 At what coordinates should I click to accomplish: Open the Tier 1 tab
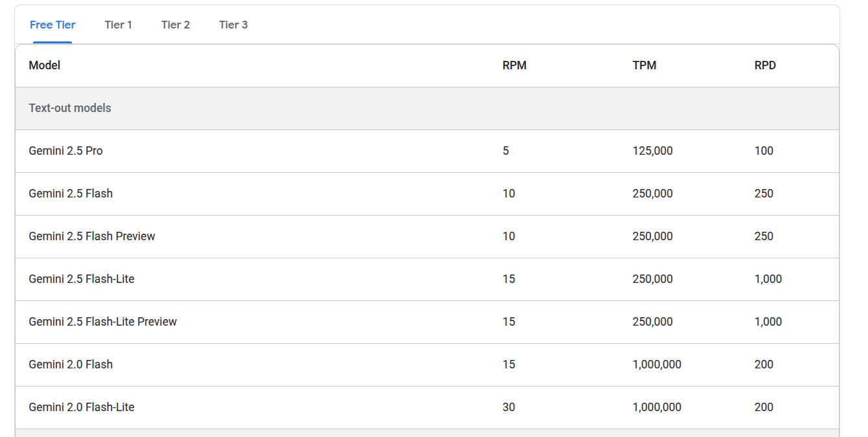point(118,25)
